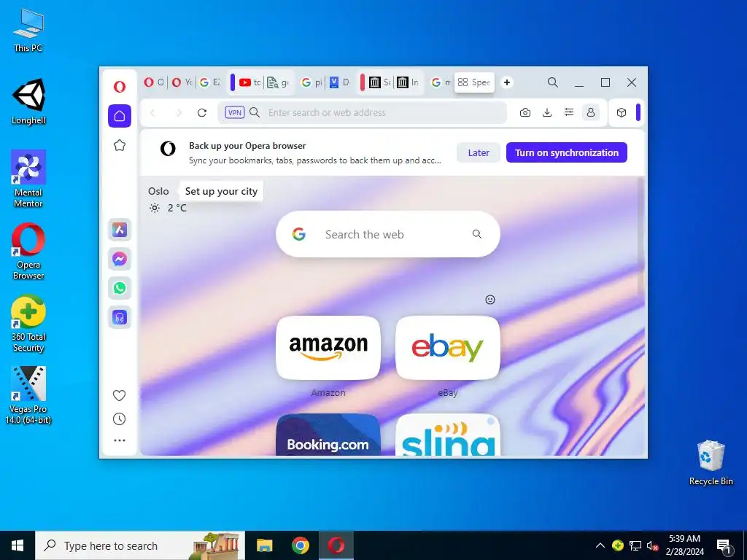Click the muted volume tray icon
The image size is (747, 560).
(653, 545)
